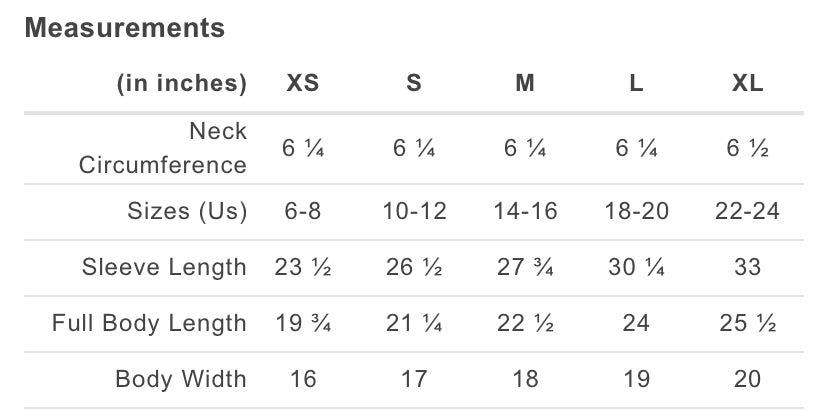Click the M column header
This screenshot has width=828, height=410.
[525, 84]
